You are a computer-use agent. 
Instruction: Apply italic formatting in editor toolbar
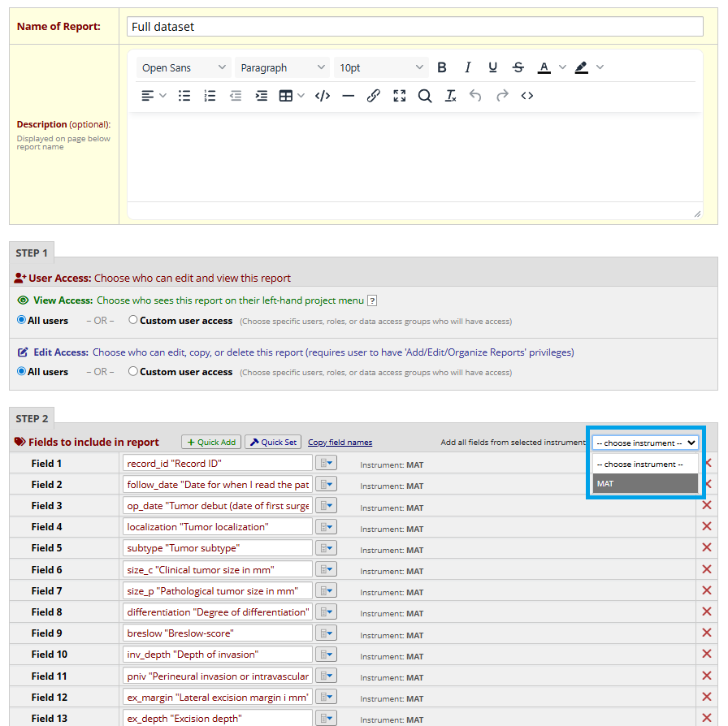467,67
